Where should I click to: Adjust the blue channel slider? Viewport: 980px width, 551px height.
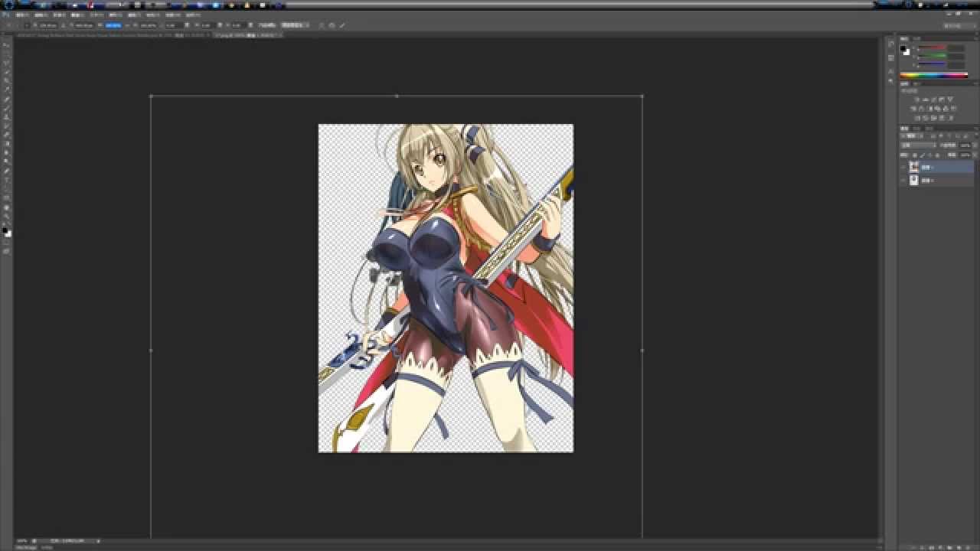pos(933,64)
